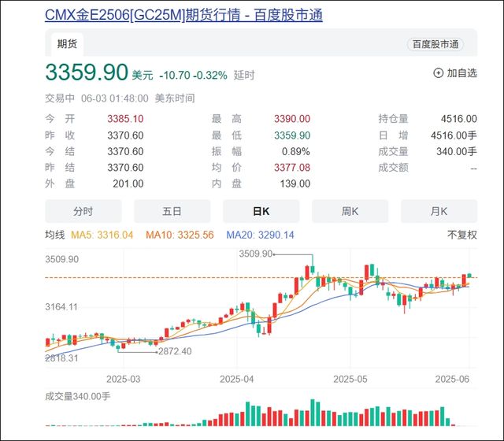
Task: Click the current price 3359.90
Action: click(x=87, y=72)
